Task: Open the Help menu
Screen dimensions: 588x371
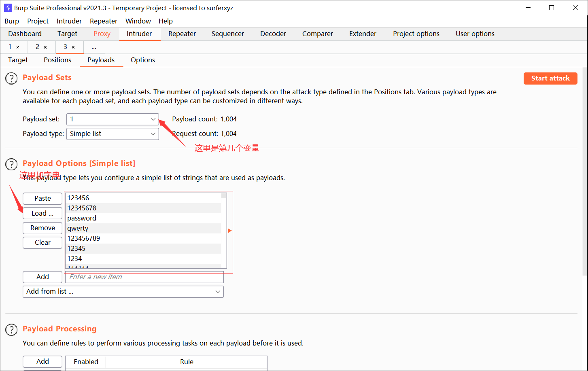Action: (x=166, y=21)
